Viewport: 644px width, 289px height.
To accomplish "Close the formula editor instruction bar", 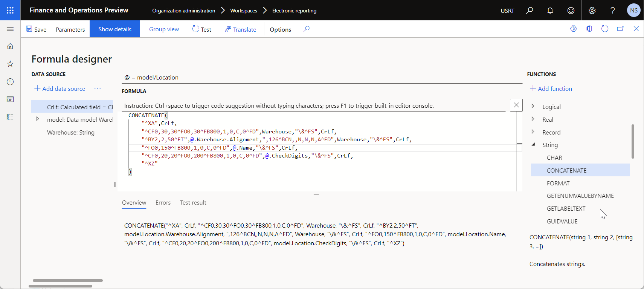I will [x=516, y=105].
